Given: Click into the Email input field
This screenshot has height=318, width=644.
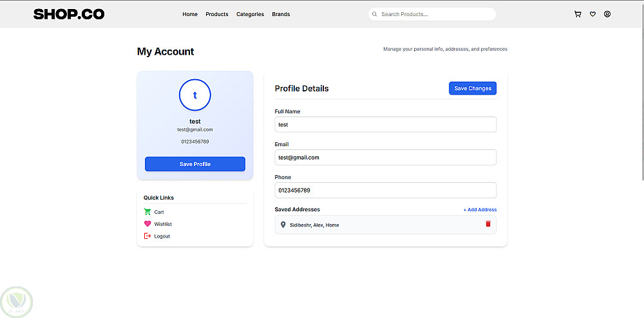Looking at the screenshot, I should pyautogui.click(x=385, y=158).
